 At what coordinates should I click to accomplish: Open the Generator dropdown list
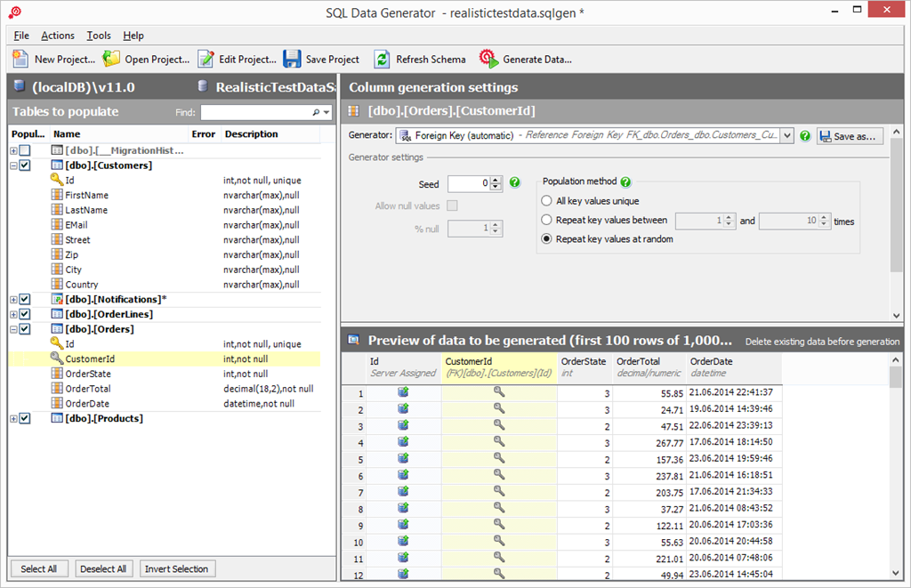[786, 136]
